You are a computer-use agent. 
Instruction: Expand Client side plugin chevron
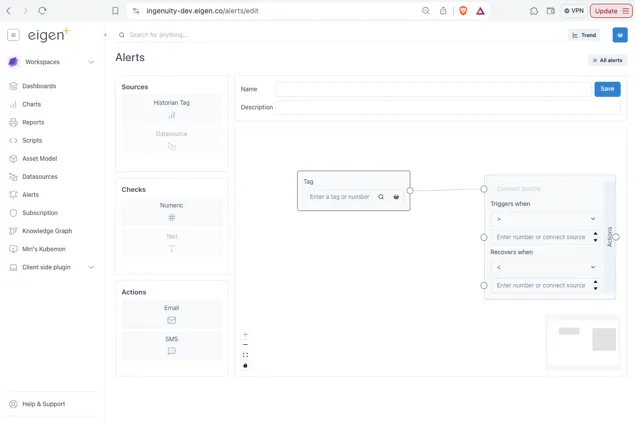pyautogui.click(x=92, y=267)
